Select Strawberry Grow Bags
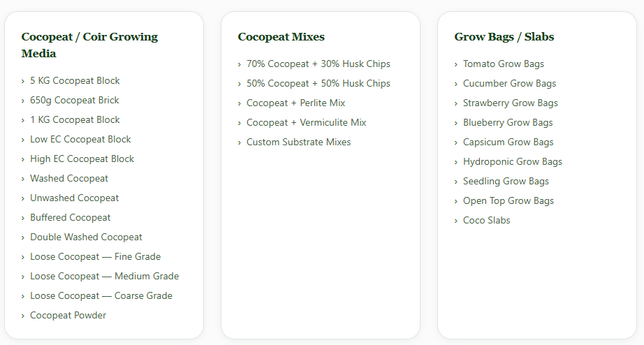Image resolution: width=644 pixels, height=345 pixels. (x=511, y=103)
